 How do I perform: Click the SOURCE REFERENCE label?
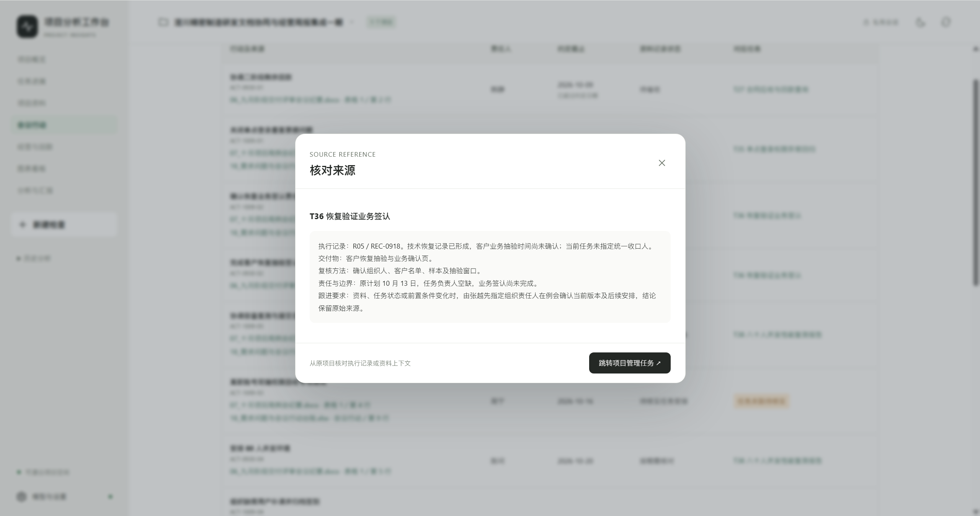click(343, 154)
